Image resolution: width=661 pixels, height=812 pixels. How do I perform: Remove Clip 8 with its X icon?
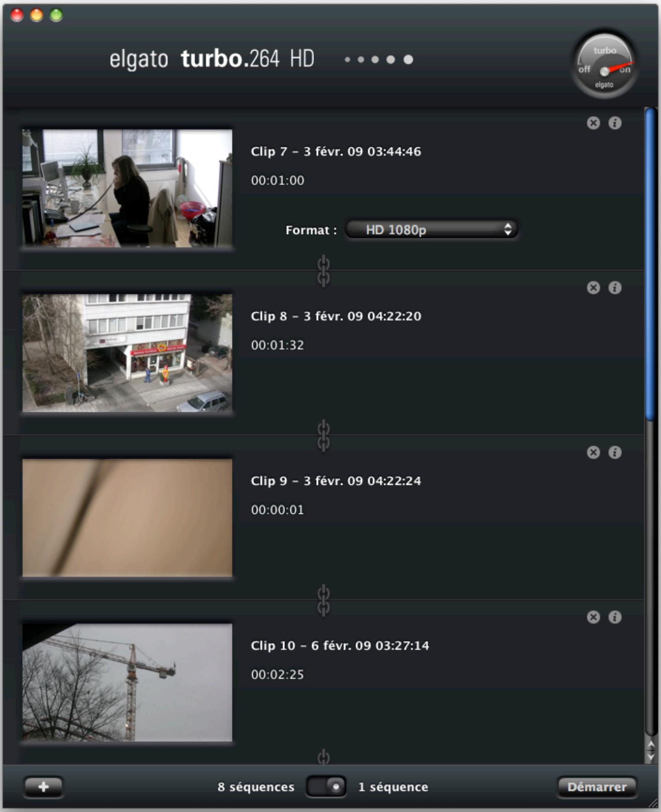pos(593,288)
